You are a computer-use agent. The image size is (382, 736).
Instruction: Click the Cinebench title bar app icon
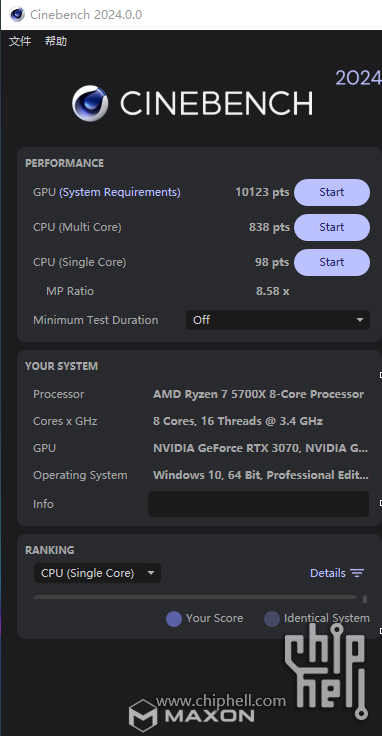tap(17, 14)
